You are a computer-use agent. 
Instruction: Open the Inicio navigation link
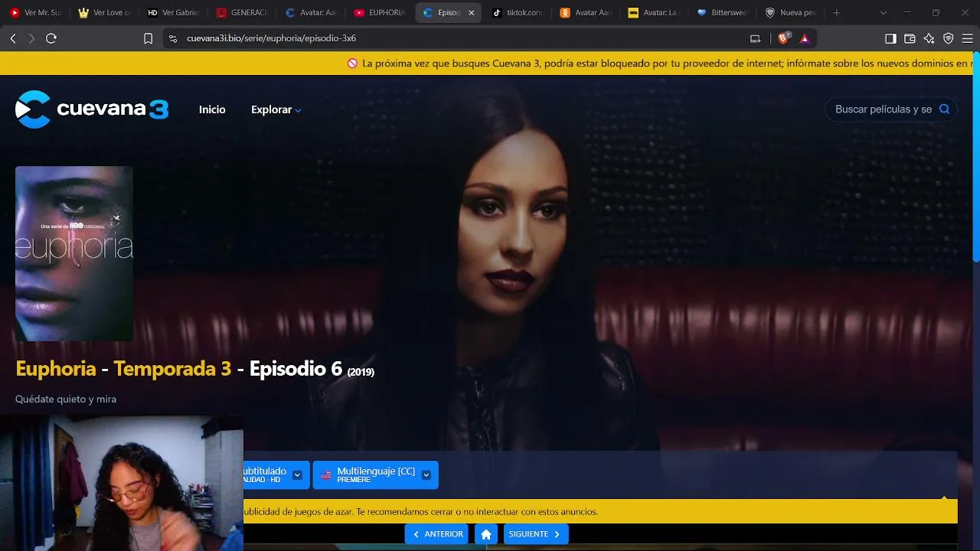click(212, 109)
